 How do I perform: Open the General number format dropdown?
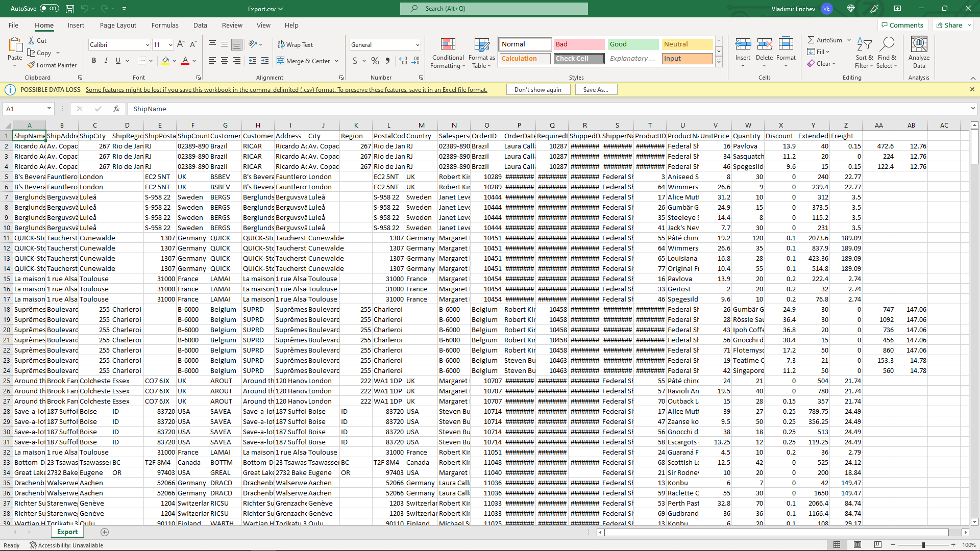point(418,45)
